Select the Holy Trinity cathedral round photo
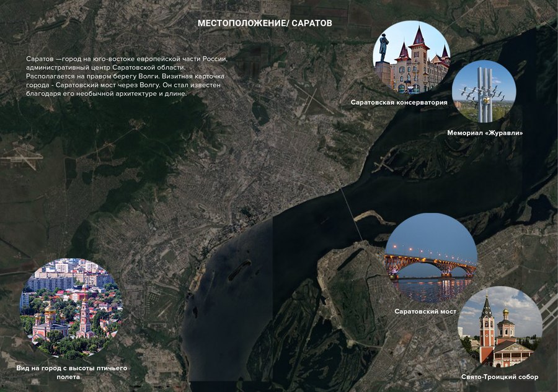The height and width of the screenshot is (392, 558). tap(500, 327)
